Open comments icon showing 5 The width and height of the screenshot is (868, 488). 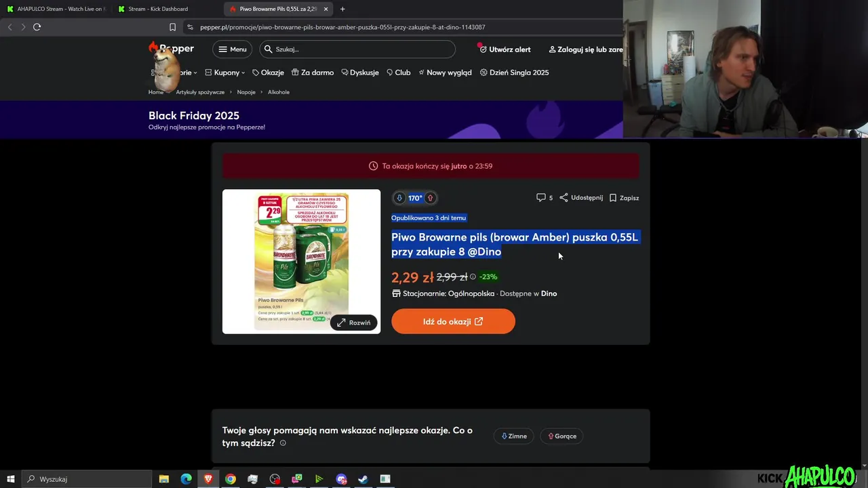[545, 198]
